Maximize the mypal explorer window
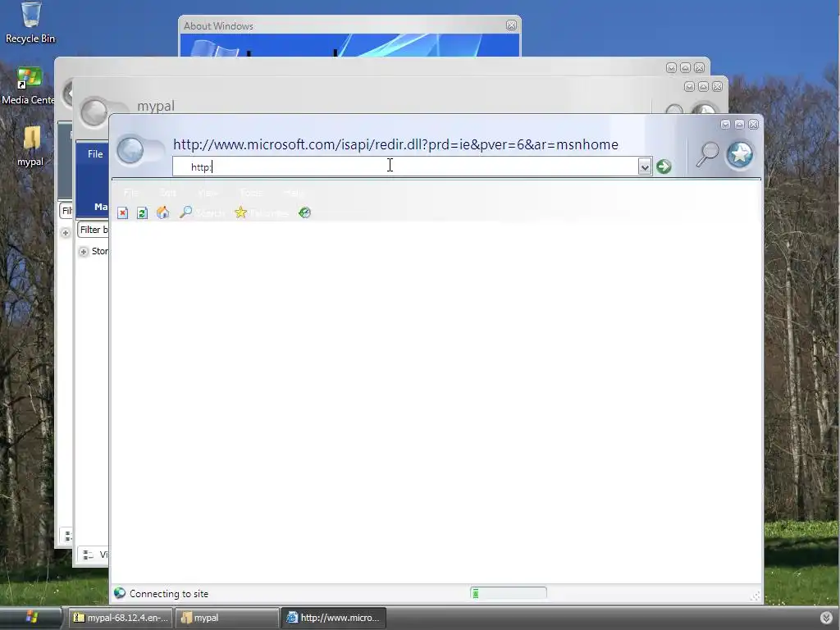Image resolution: width=840 pixels, height=630 pixels. [x=703, y=87]
